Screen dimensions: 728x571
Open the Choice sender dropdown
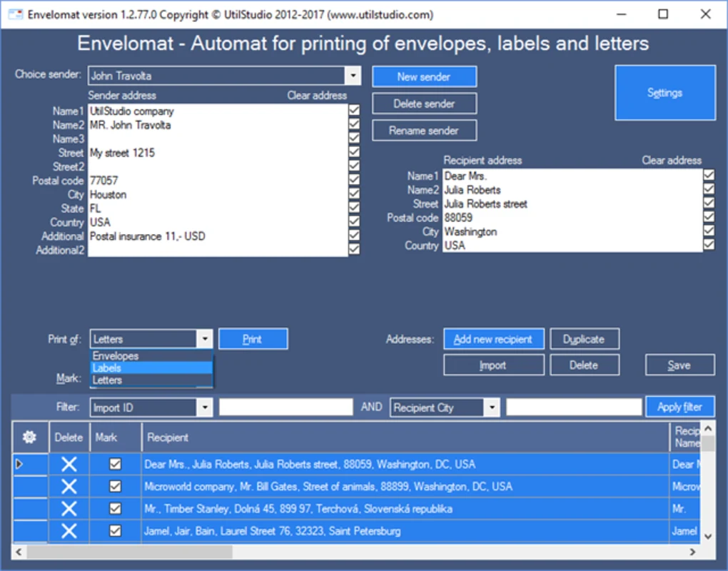353,76
